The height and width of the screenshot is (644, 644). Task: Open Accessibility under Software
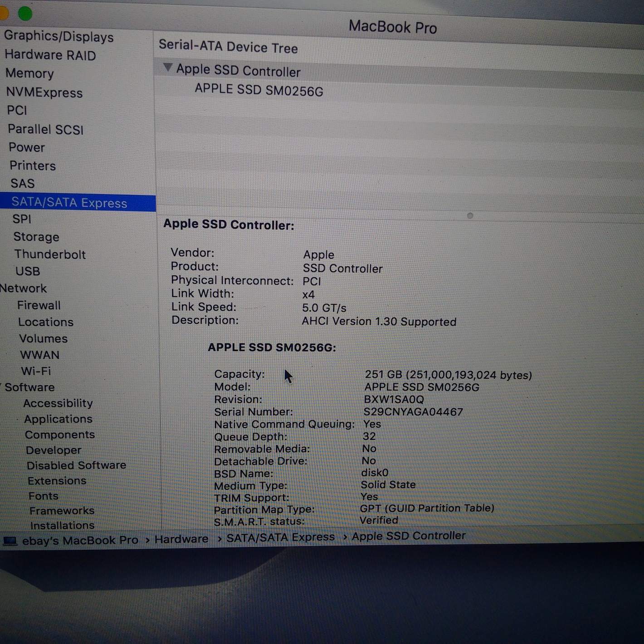pos(58,403)
